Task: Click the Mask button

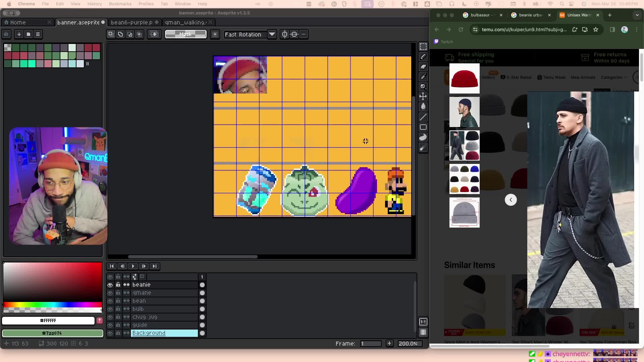Action: 185,34
